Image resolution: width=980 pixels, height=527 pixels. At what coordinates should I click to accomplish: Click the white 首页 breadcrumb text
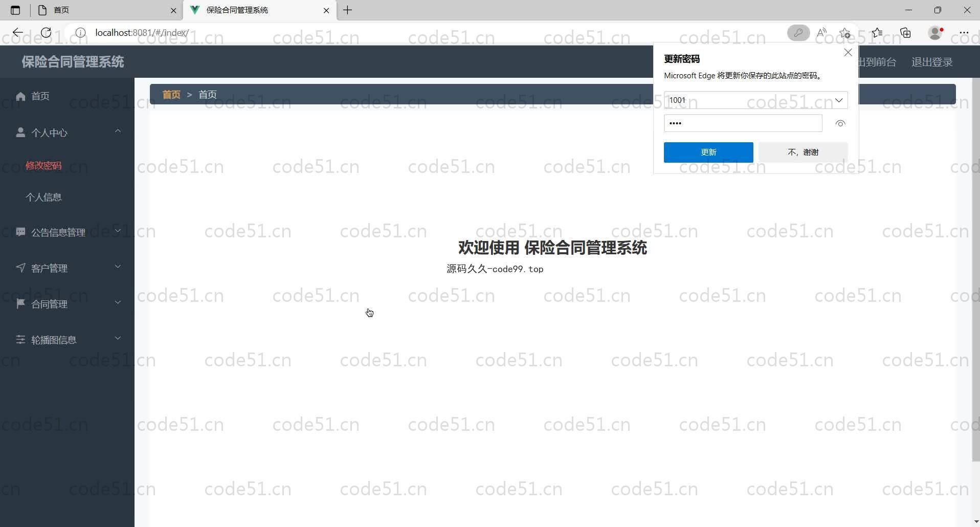(x=208, y=95)
